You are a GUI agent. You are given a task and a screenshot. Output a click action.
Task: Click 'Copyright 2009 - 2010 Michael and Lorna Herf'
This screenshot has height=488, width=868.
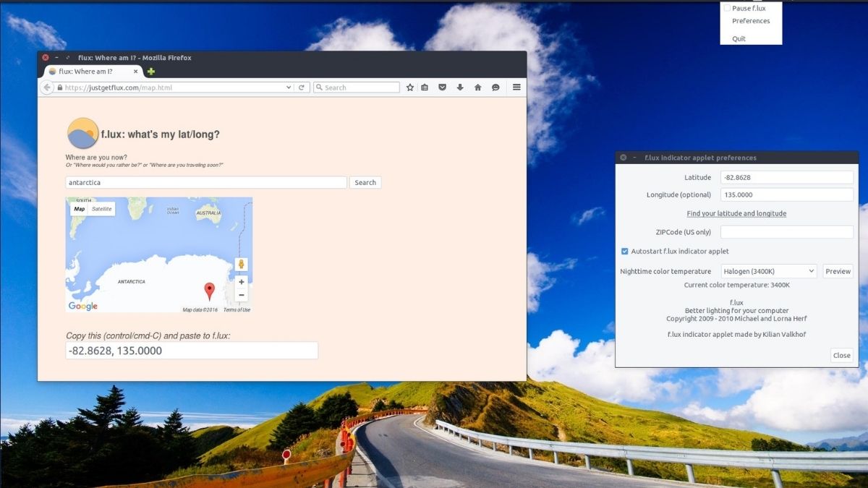pos(736,319)
